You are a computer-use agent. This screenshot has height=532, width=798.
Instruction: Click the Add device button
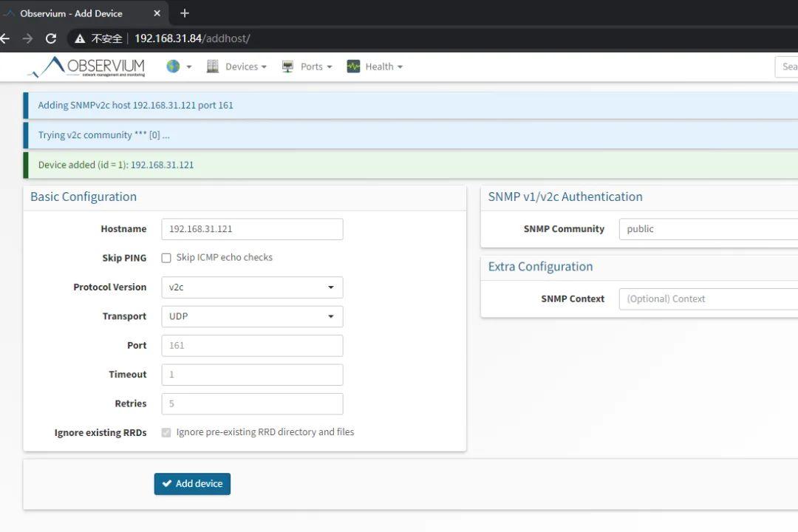pyautogui.click(x=192, y=483)
